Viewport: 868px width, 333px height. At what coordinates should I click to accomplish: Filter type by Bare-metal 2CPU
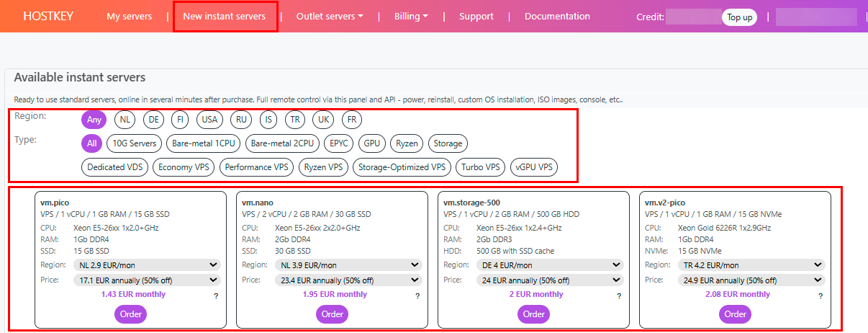282,143
